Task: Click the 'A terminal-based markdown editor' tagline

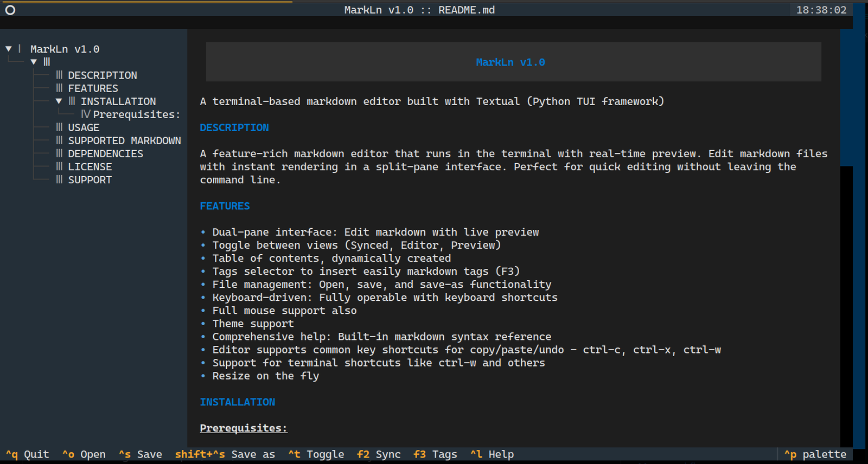Action: (x=432, y=101)
